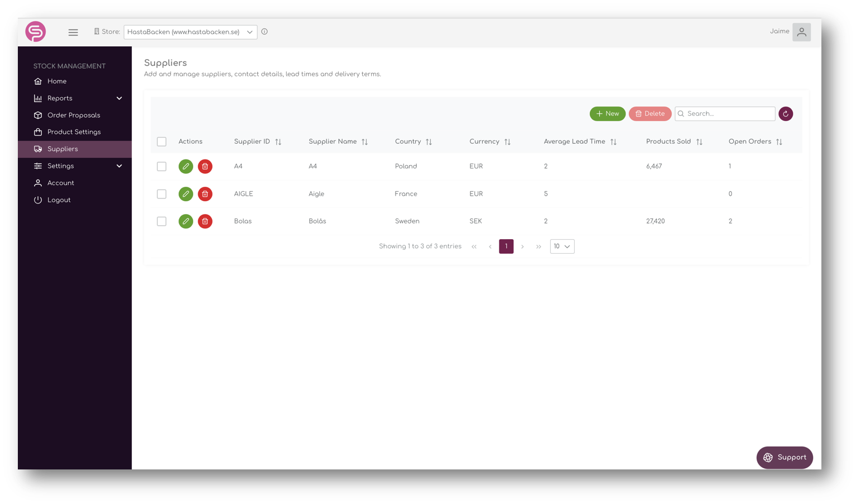This screenshot has width=856, height=504.
Task: Select all suppliers with the header checkbox
Action: pyautogui.click(x=161, y=142)
